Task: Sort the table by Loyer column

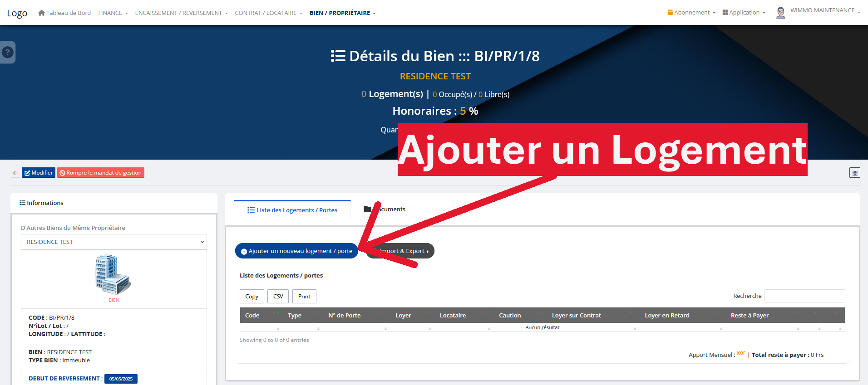Action: pyautogui.click(x=403, y=315)
